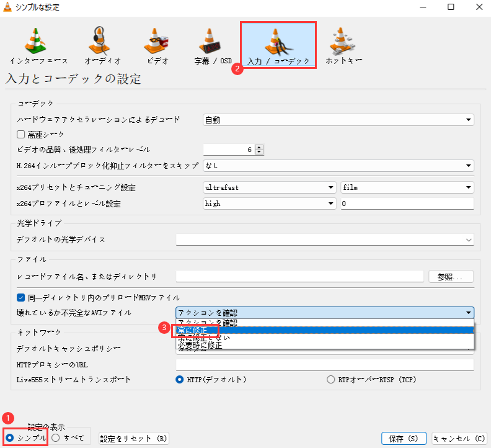Click the 壊れているか不完全なAVIファイル label
This screenshot has height=448, width=491.
click(74, 313)
